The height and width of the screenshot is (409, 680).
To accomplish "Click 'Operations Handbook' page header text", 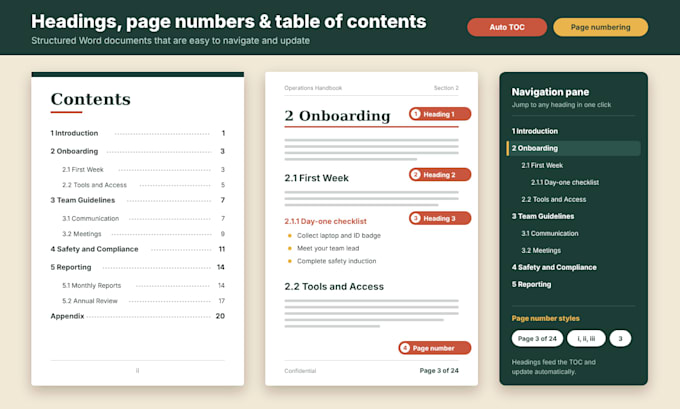I will point(313,88).
